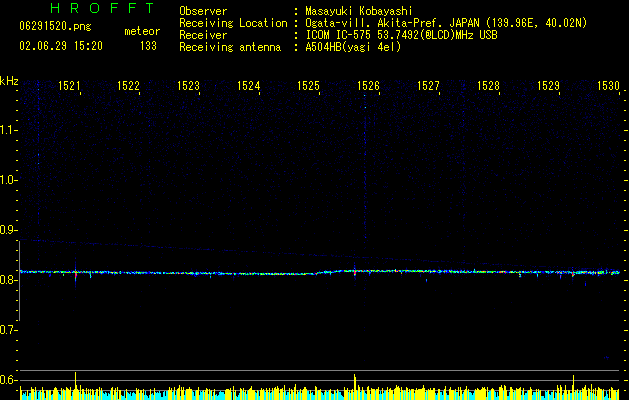
Task: Click the kHz axis unit label
Action: tap(9, 81)
